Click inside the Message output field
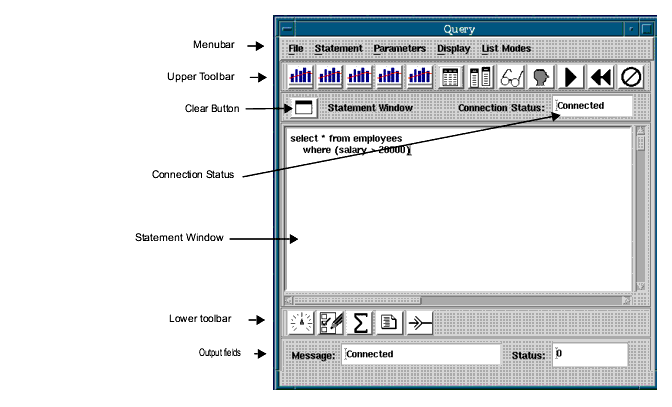The width and height of the screenshot is (672, 407). [x=420, y=354]
